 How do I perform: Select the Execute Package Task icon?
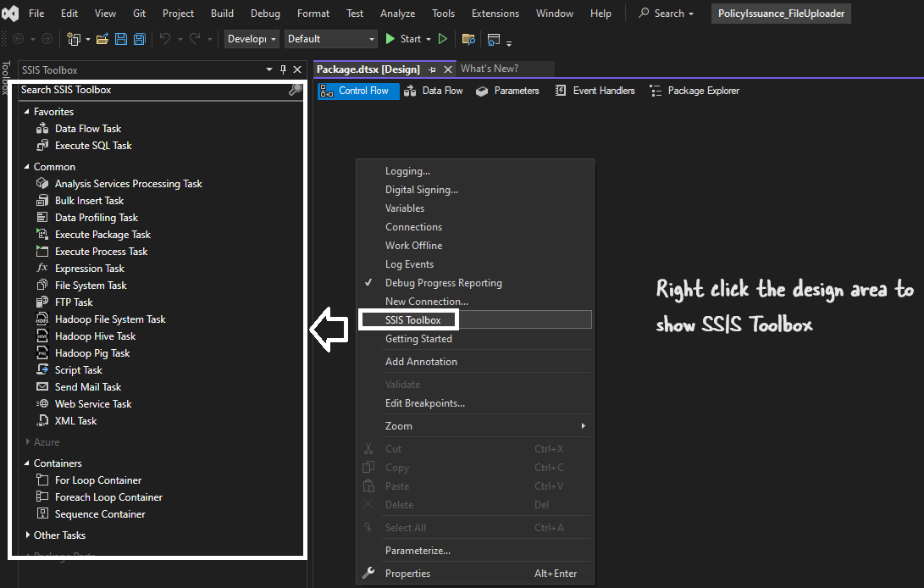pos(42,234)
